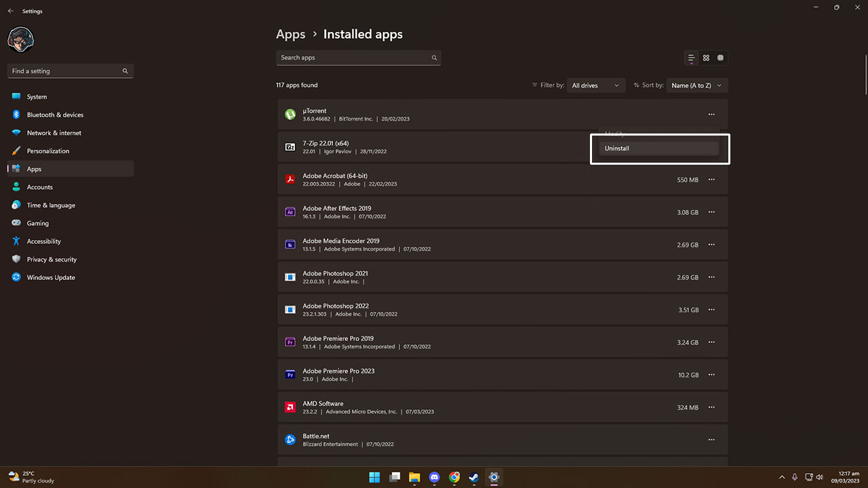This screenshot has height=488, width=868.
Task: Open Bluetooth & devices settings
Action: pos(71,115)
